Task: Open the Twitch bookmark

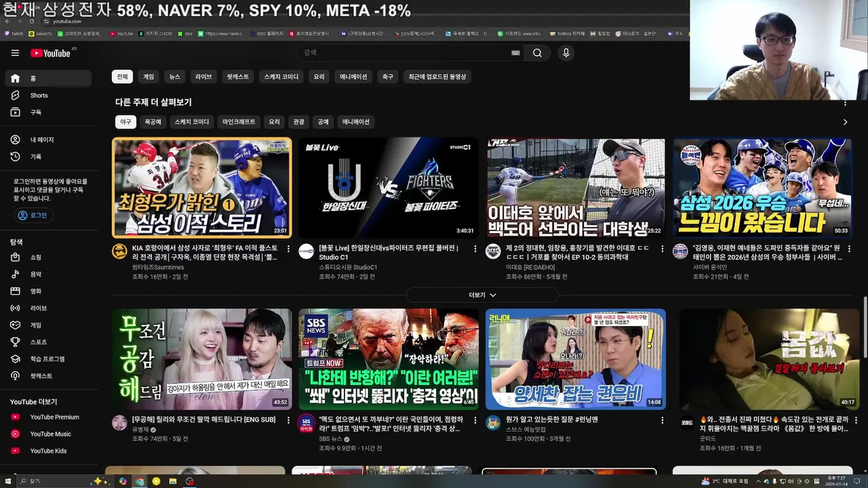Action: 14,33
